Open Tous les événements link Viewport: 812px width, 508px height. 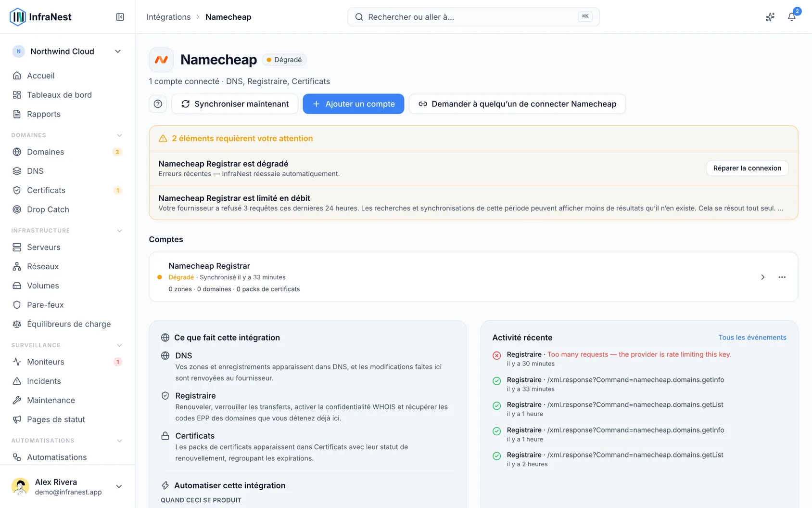(752, 338)
